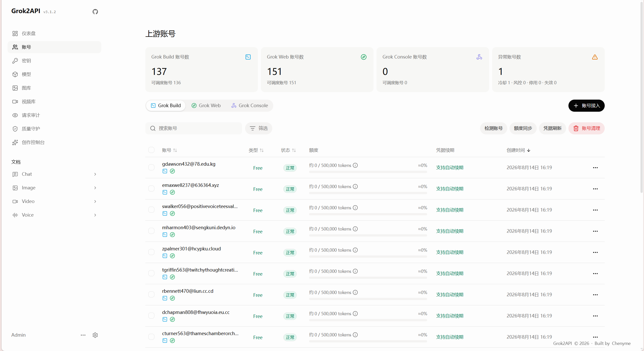644x351 pixels.
Task: Open 密钥 in the sidebar
Action: [54, 61]
